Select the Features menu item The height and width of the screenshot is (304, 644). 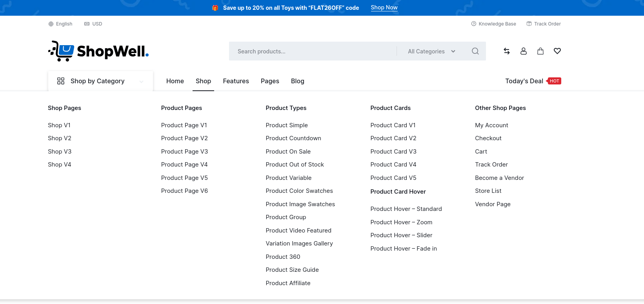236,81
